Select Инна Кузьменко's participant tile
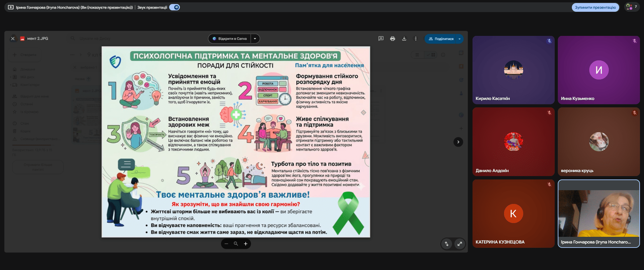Viewport: 644px width, 270px height. coord(599,70)
